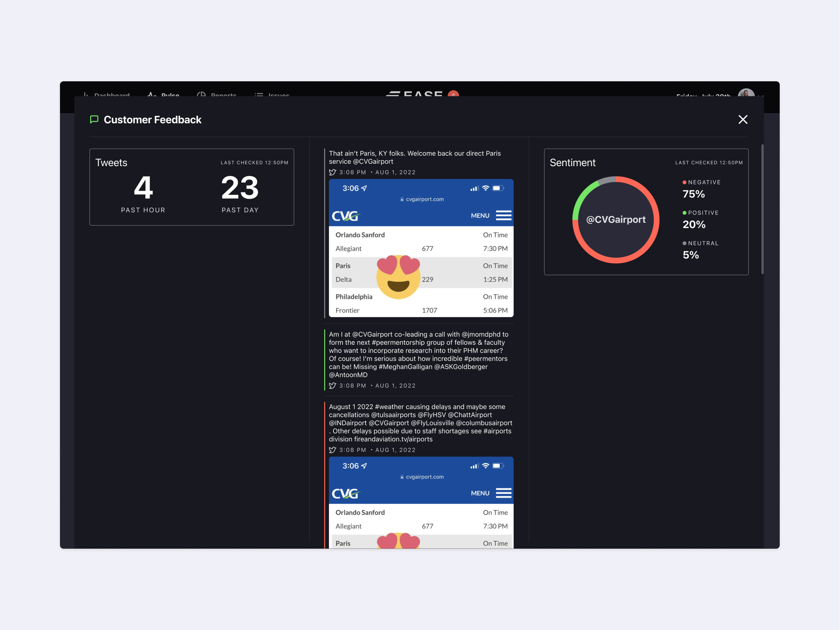Open the red notification badge showing 4

click(x=453, y=94)
